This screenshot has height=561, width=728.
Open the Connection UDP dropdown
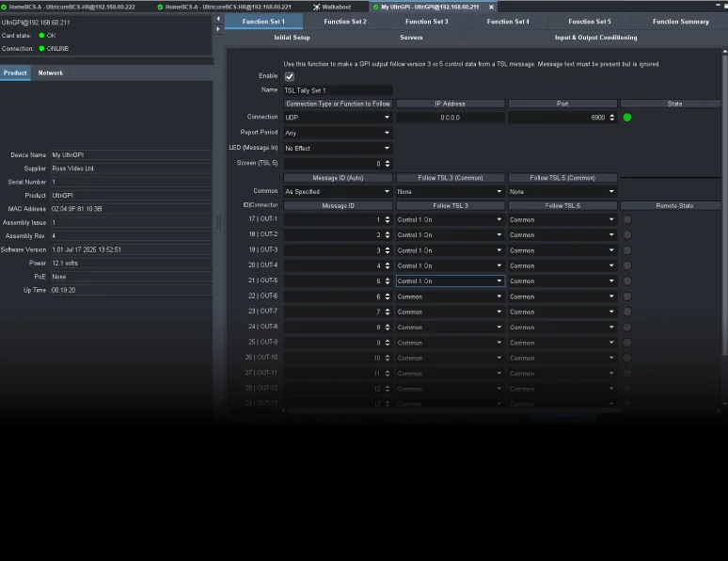point(338,118)
